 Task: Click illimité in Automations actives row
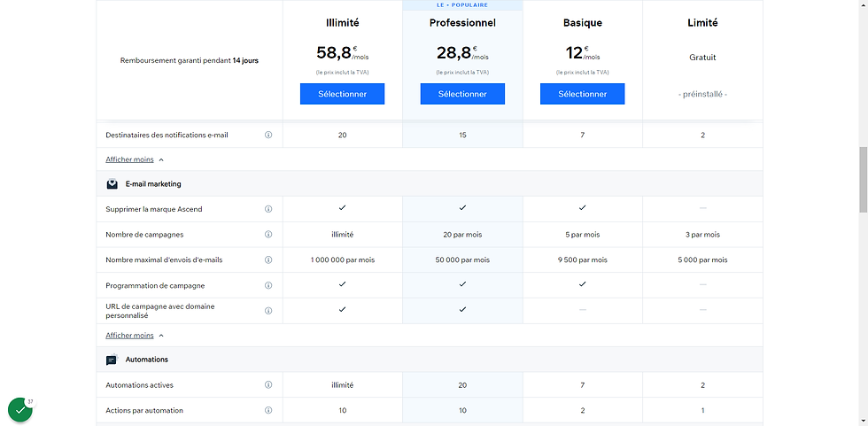click(x=342, y=385)
